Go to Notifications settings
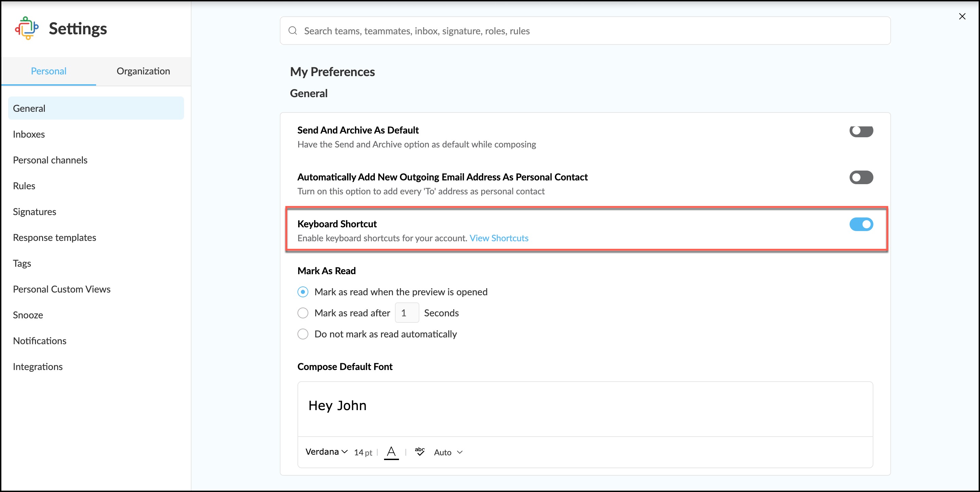980x492 pixels. [40, 341]
